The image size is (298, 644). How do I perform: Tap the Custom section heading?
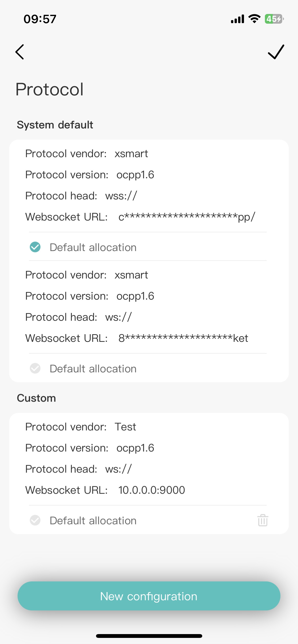click(36, 398)
